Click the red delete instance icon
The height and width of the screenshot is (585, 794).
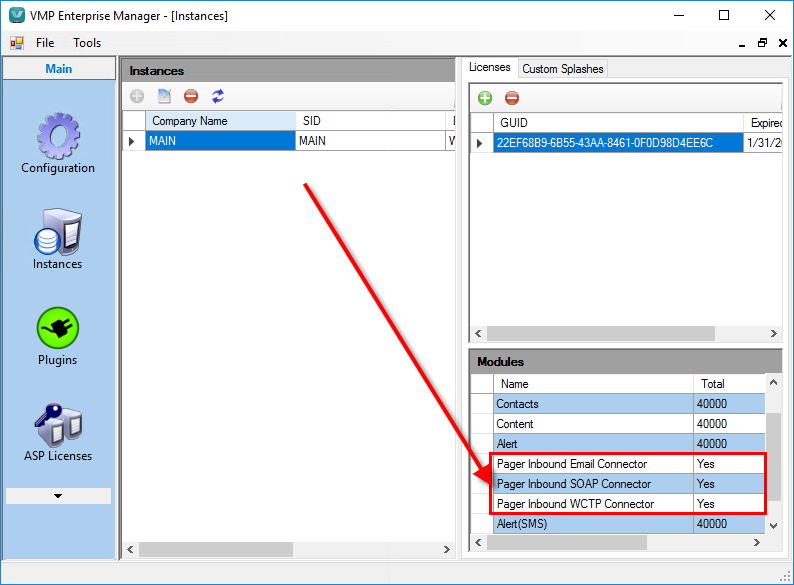click(x=191, y=97)
